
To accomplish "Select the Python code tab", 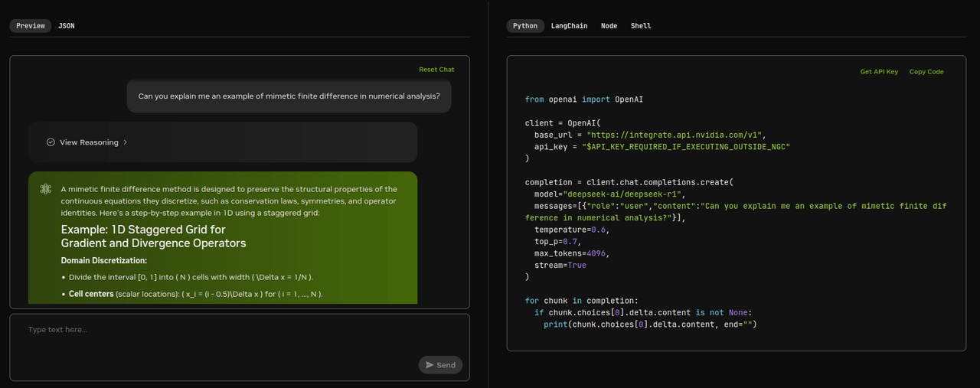I will (x=525, y=26).
